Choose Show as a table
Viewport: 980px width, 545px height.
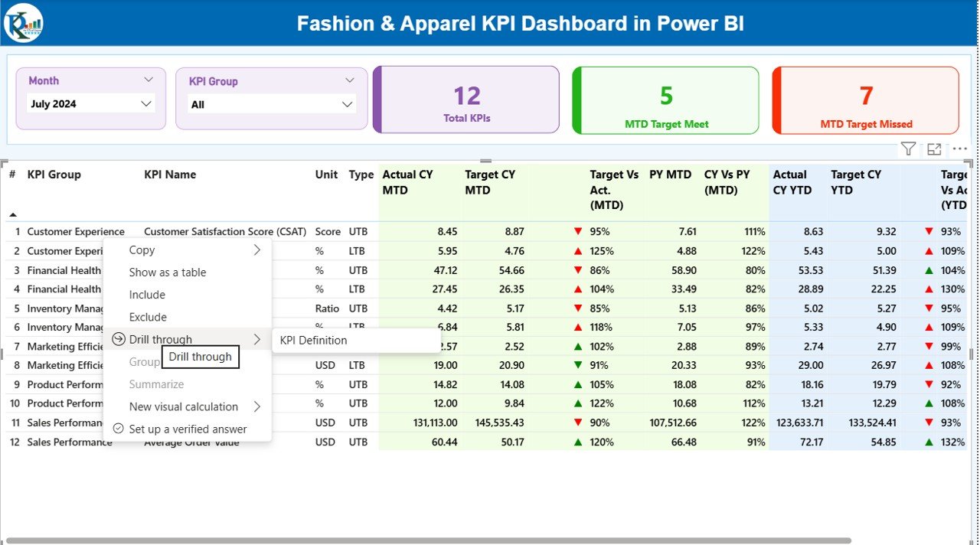tap(168, 272)
